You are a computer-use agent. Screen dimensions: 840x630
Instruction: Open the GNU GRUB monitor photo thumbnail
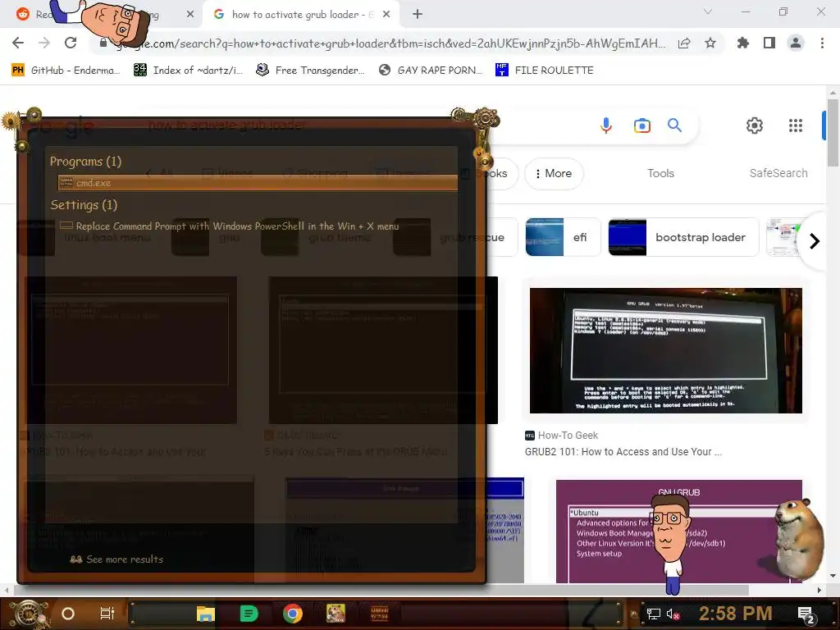(666, 350)
